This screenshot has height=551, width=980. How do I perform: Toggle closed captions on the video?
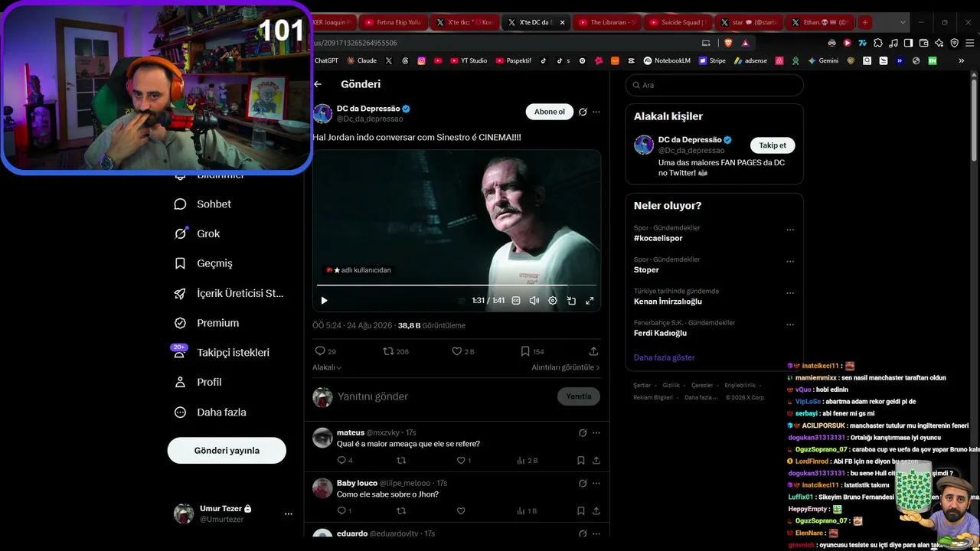click(x=516, y=301)
